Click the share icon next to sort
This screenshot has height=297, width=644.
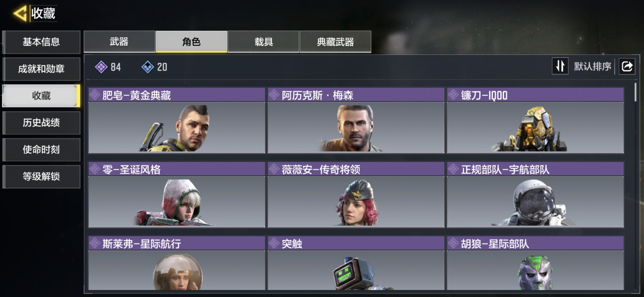coord(627,66)
